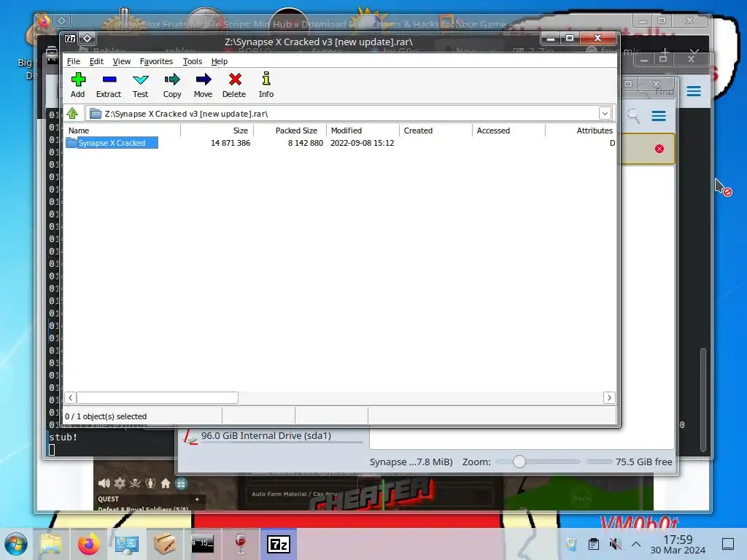
Task: Open the system monitor taskbar icon
Action: 127,544
